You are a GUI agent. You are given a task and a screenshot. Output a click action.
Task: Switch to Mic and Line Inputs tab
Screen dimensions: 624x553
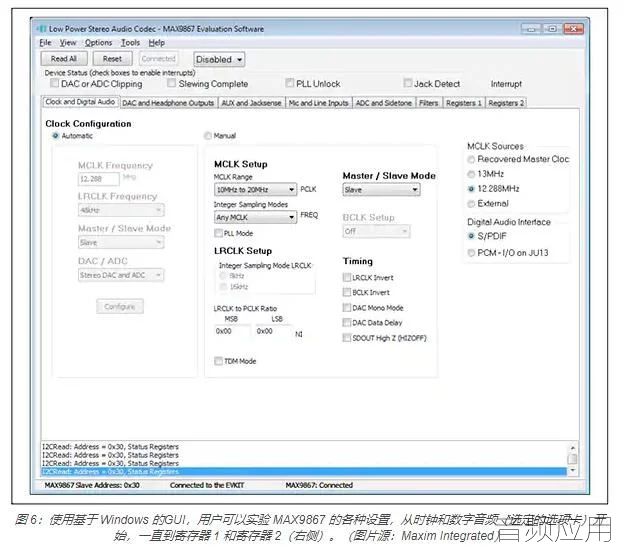tap(318, 103)
